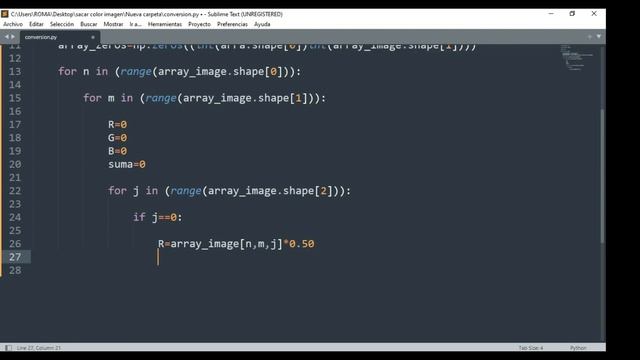Minimize the Sublime Text window
This screenshot has height=360, width=640.
click(551, 13)
